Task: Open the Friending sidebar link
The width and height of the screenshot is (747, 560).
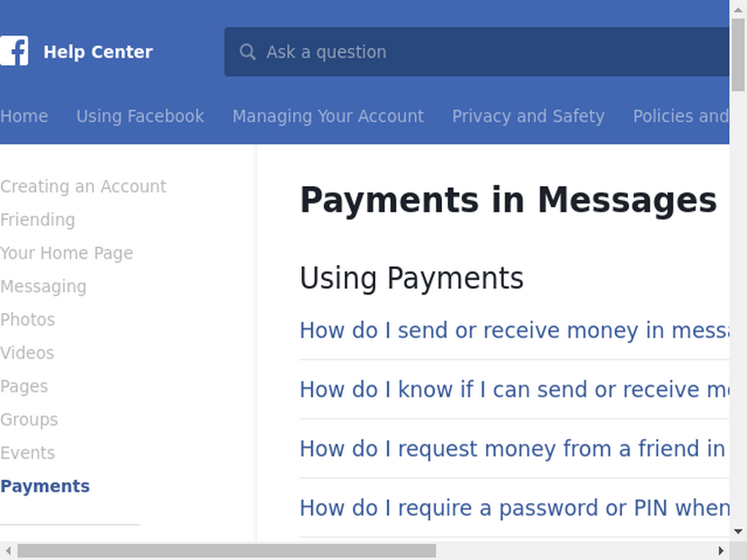Action: [x=37, y=219]
